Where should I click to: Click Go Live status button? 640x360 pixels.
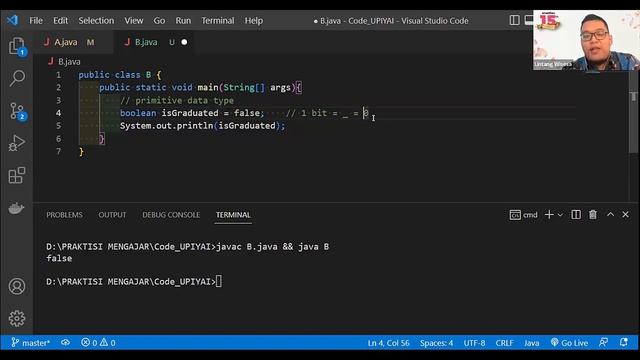pyautogui.click(x=569, y=343)
